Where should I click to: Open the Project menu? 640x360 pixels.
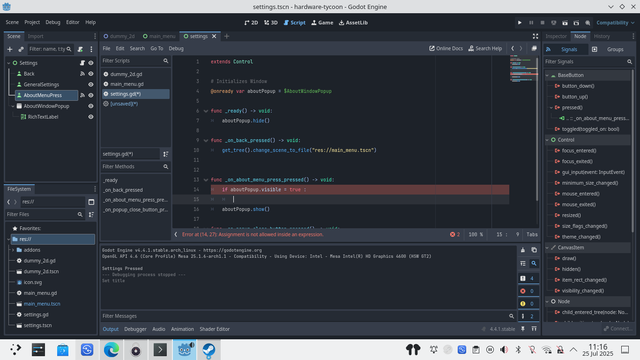tap(32, 22)
